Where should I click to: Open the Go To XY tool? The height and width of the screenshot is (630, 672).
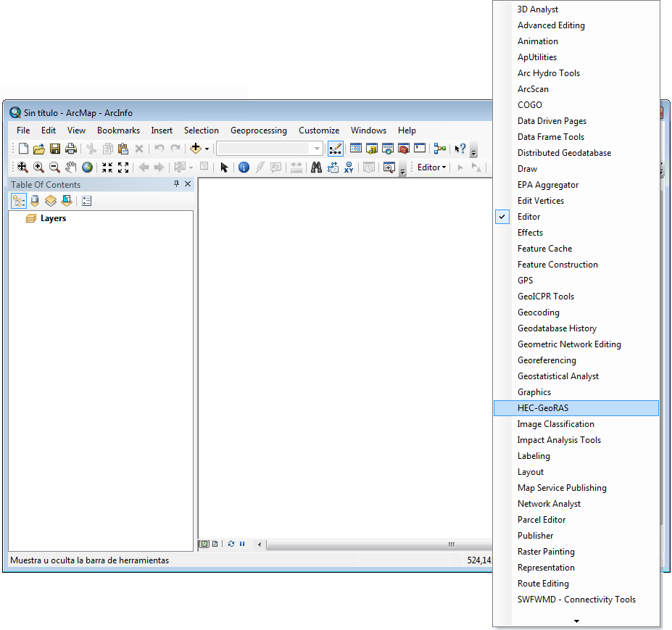click(349, 167)
